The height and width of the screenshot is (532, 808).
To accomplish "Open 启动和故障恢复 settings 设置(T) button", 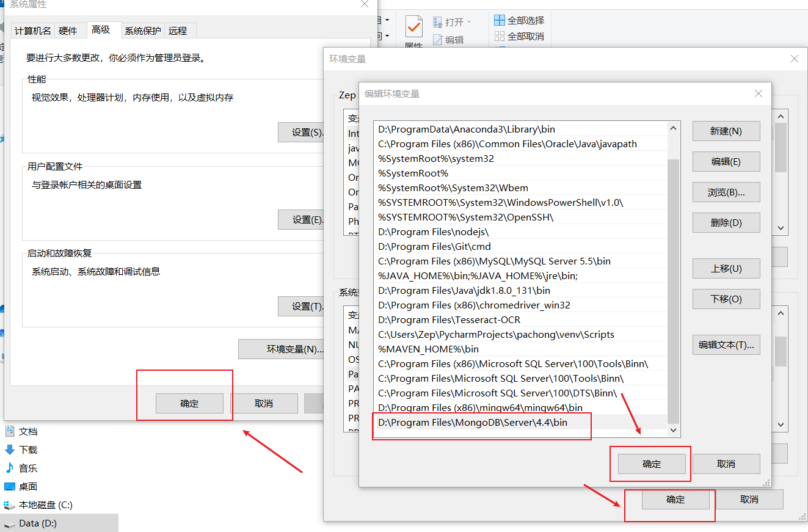I will pyautogui.click(x=301, y=306).
